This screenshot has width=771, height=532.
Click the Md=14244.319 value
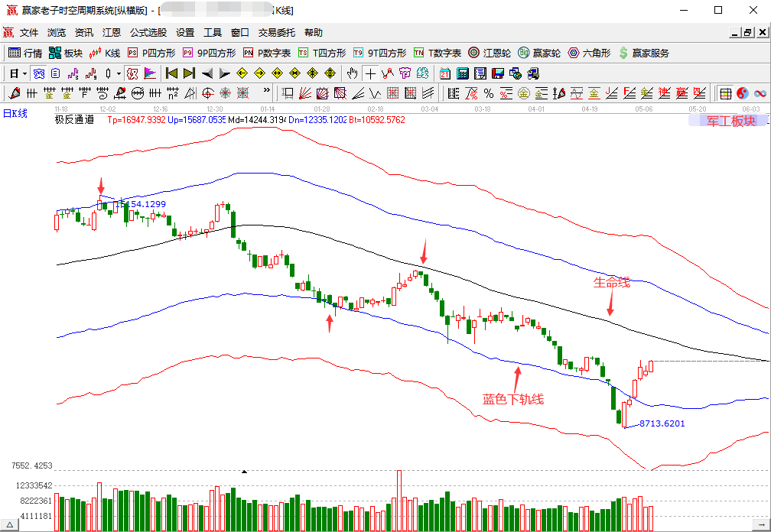(x=258, y=119)
